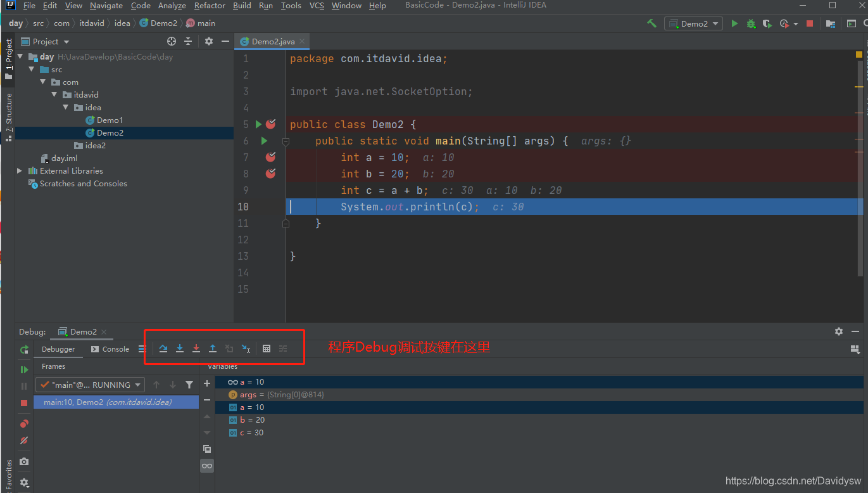This screenshot has width=868, height=493.
Task: Open the debug sidebar gear settings
Action: tap(24, 482)
